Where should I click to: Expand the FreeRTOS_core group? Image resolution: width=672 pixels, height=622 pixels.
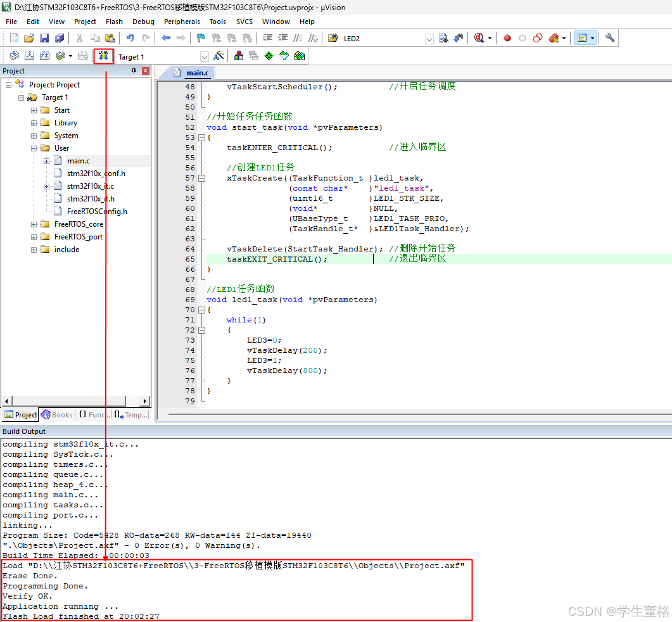(34, 225)
